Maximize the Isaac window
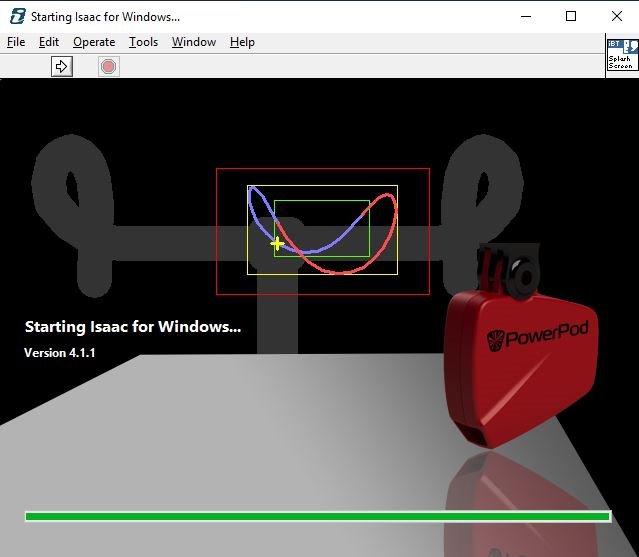 pyautogui.click(x=571, y=16)
